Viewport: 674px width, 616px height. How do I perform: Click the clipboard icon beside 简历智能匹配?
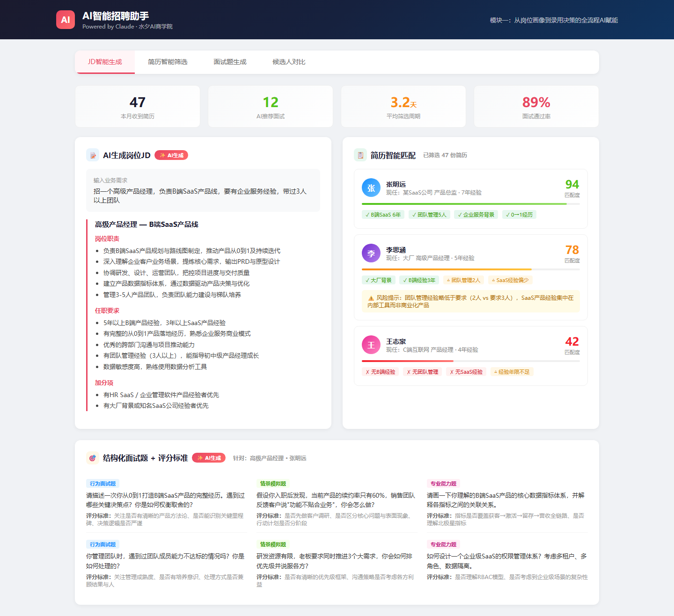[x=360, y=155]
